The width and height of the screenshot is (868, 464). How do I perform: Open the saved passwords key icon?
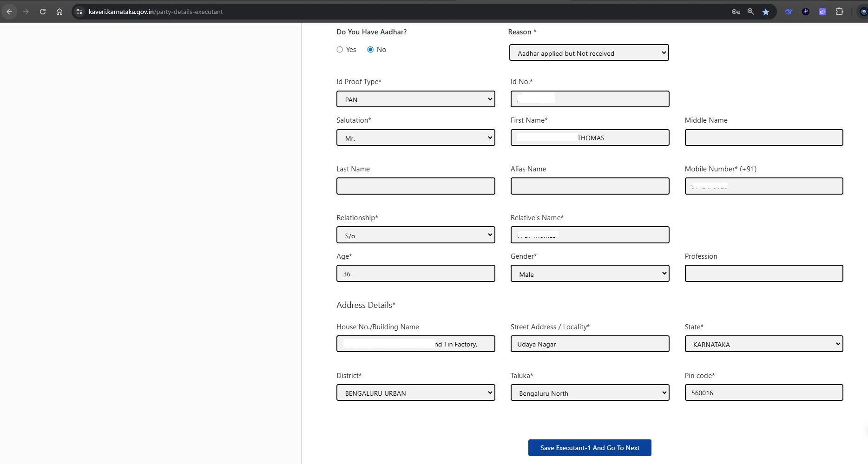736,12
